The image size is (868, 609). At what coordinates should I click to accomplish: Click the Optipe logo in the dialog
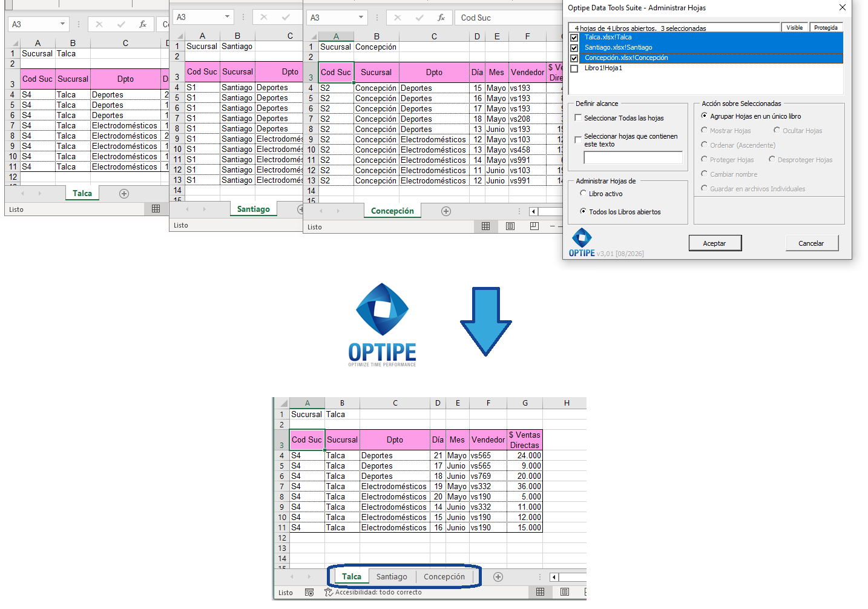[x=582, y=243]
